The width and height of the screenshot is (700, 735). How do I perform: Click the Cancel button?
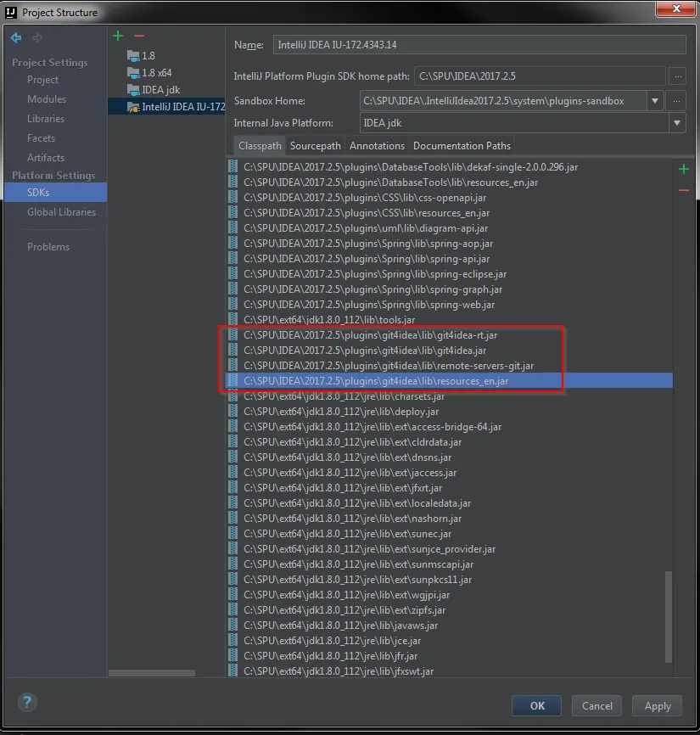[x=597, y=706]
